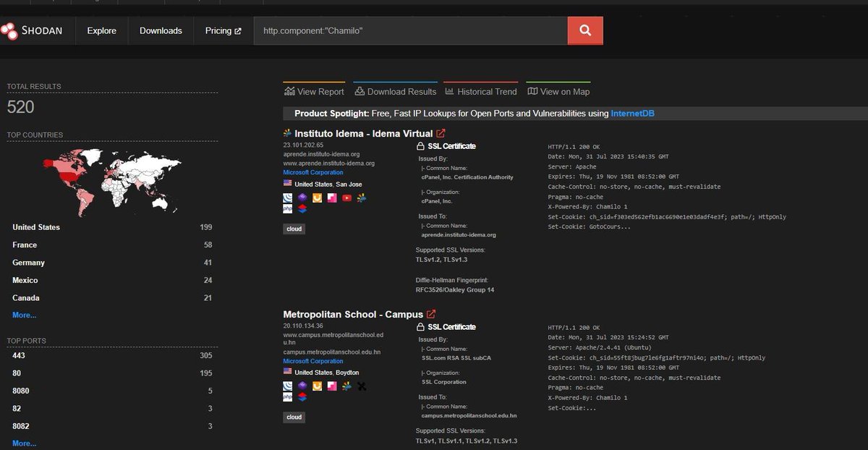Click red-blue layered icon under Instituto Idema
This screenshot has height=450, width=868.
[x=302, y=209]
